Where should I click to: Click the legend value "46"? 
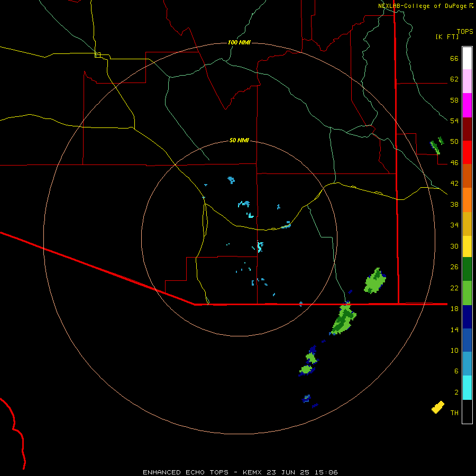(x=454, y=163)
